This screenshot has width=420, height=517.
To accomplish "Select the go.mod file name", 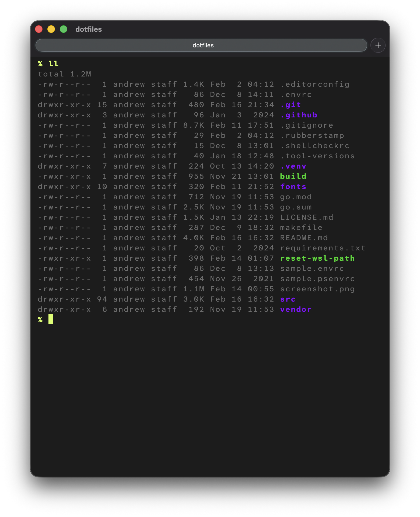I will (296, 197).
